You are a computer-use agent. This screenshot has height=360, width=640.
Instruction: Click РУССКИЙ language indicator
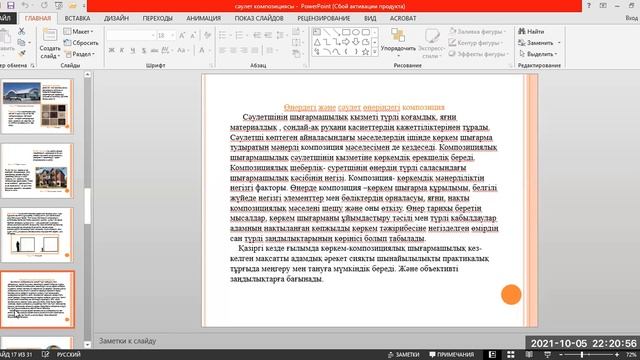(x=69, y=355)
